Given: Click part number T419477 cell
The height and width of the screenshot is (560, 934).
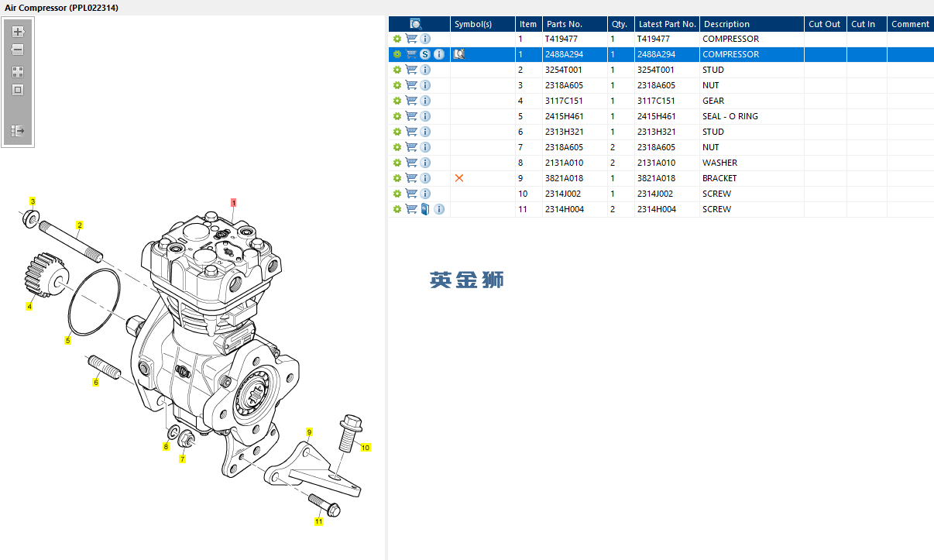Looking at the screenshot, I should point(575,39).
